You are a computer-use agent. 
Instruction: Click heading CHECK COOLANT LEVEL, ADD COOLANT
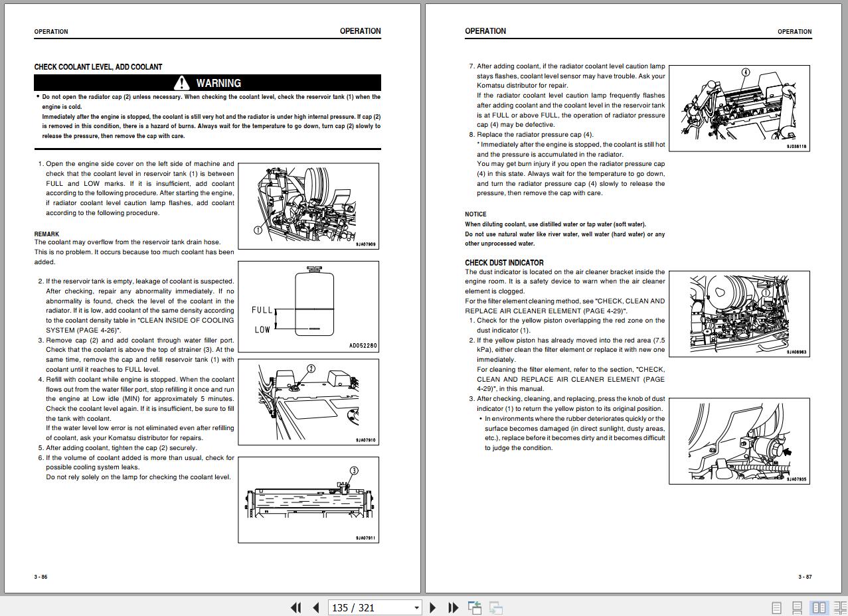pyautogui.click(x=98, y=67)
